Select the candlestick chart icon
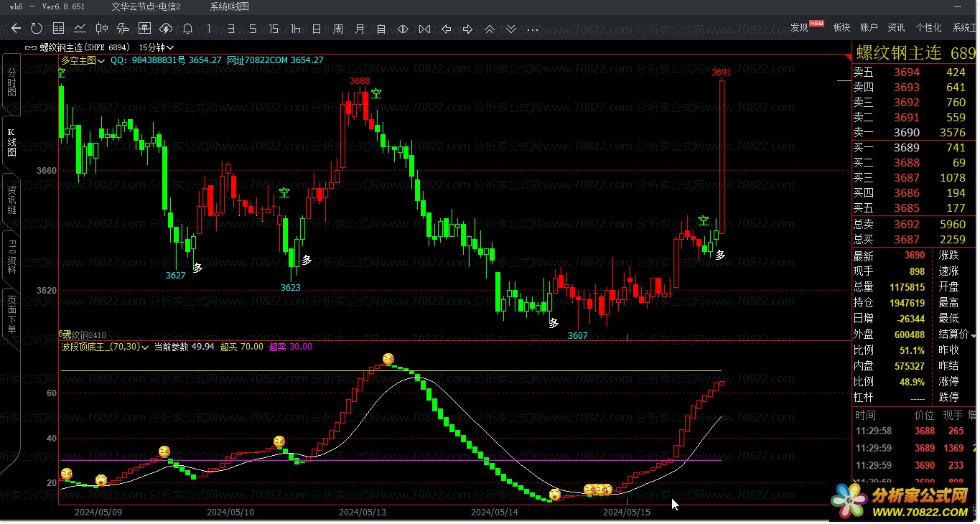 (x=102, y=29)
